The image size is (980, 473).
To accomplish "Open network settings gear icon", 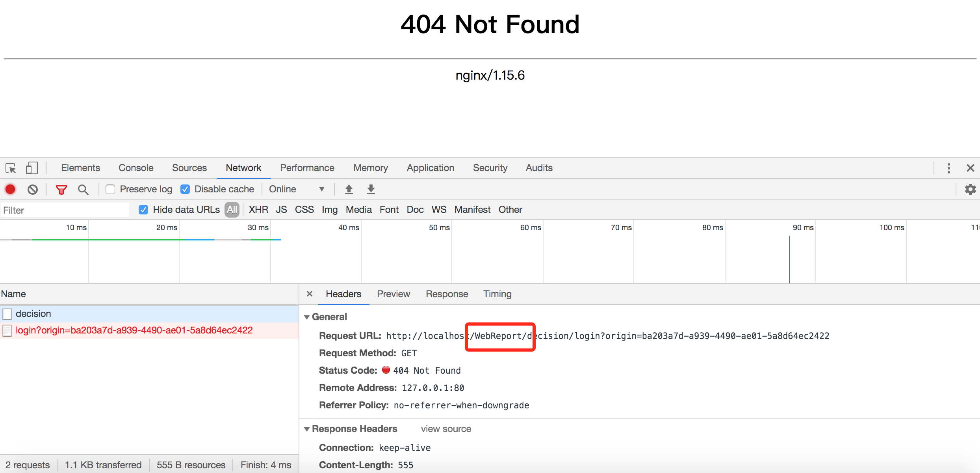I will 970,189.
